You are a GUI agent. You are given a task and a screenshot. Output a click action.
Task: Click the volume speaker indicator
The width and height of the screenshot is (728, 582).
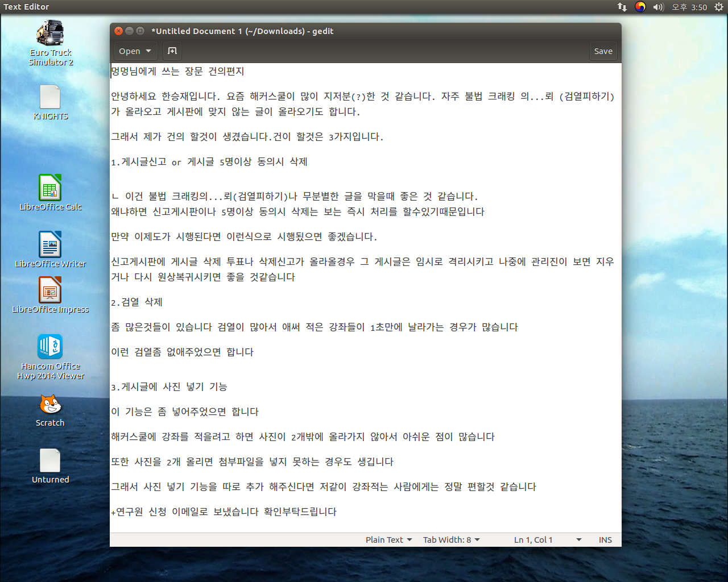pyautogui.click(x=658, y=7)
